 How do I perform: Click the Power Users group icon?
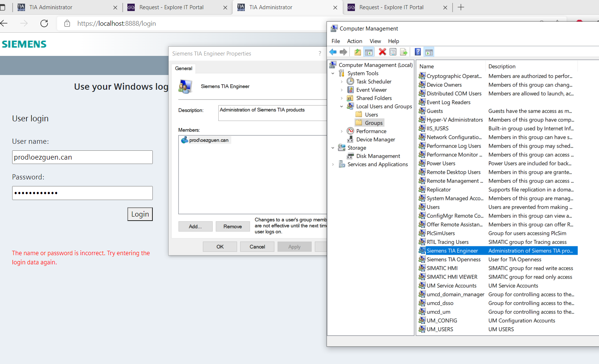[422, 163]
